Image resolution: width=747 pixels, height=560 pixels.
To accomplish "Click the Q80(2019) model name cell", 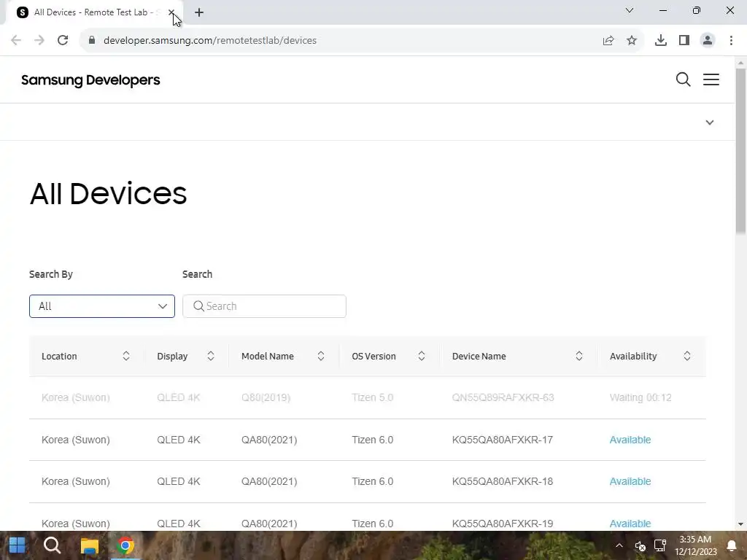I will click(x=266, y=397).
